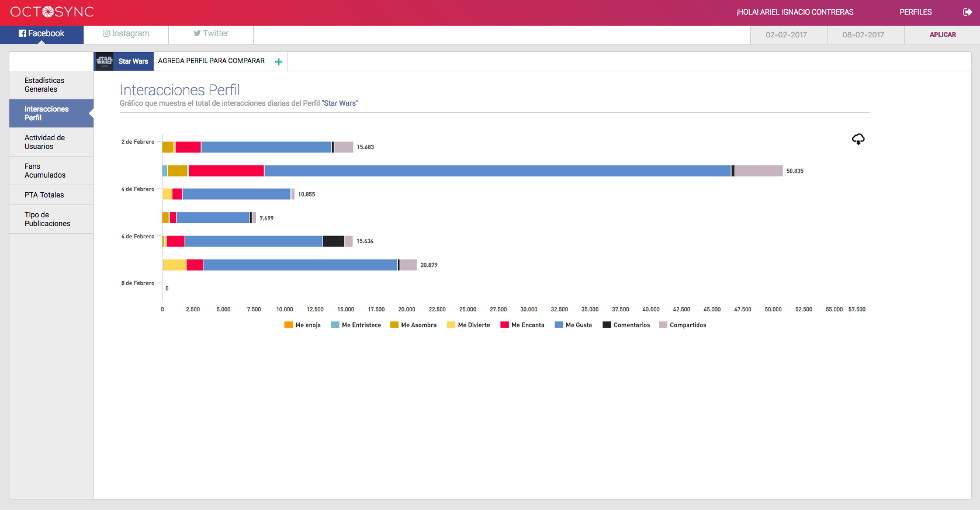The height and width of the screenshot is (510, 980).
Task: Toggle Compartidos legend series
Action: 683,325
